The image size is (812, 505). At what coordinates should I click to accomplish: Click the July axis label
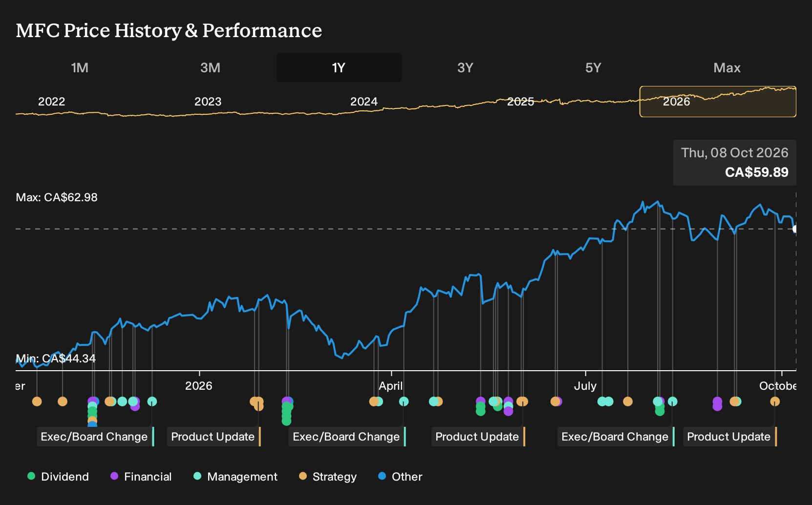(x=585, y=386)
